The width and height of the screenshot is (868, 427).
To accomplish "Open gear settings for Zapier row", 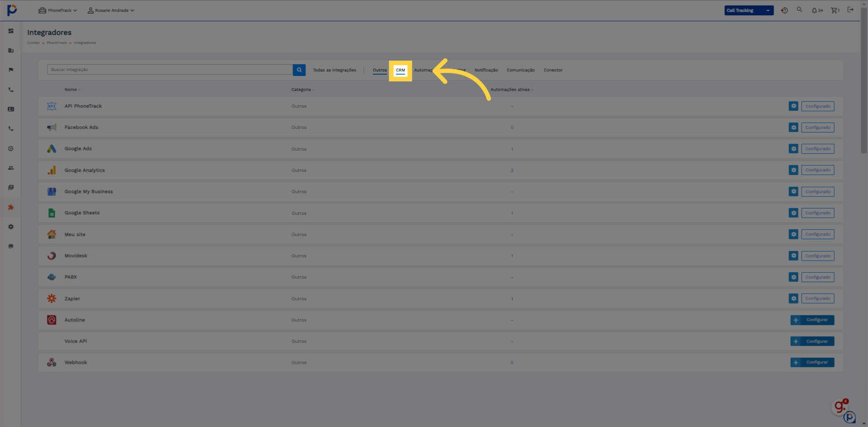I will 793,299.
